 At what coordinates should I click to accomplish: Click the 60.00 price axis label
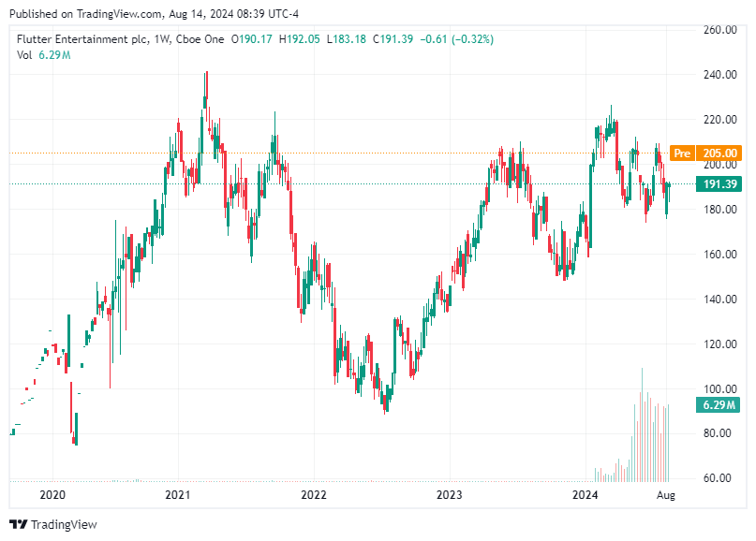tap(719, 478)
